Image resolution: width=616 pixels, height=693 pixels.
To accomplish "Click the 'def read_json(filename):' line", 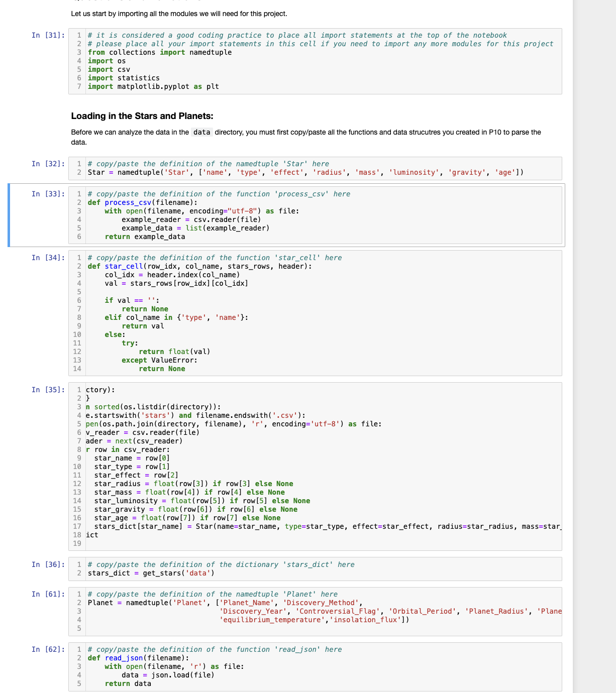I will pyautogui.click(x=139, y=658).
